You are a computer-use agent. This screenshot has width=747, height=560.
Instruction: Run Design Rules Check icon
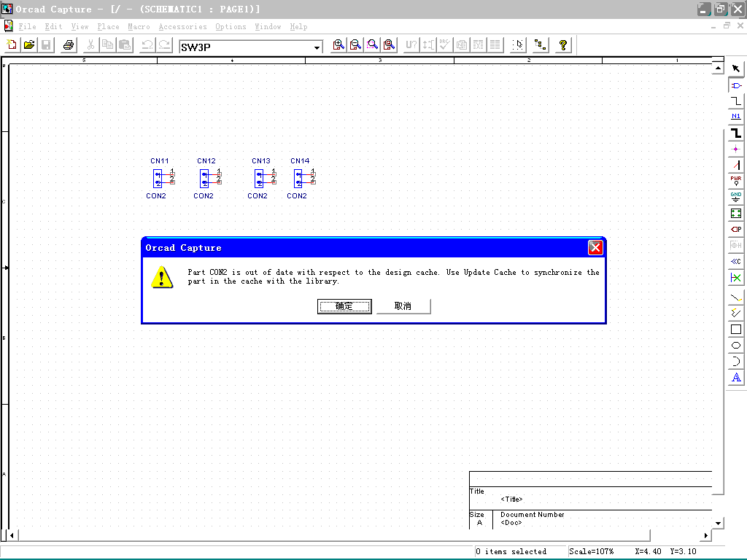(445, 45)
